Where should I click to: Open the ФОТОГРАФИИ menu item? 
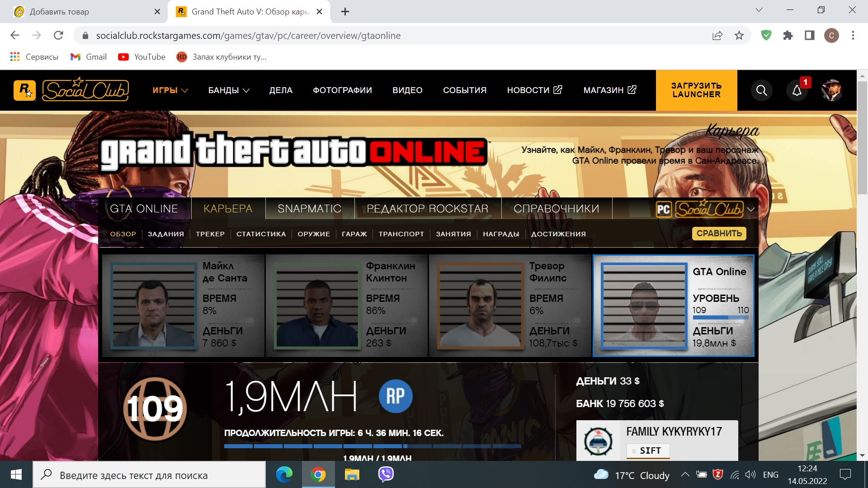pos(342,90)
